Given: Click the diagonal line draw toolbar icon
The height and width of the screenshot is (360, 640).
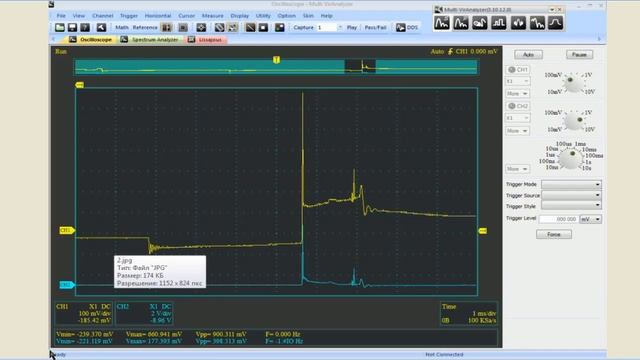Looking at the screenshot, I should pyautogui.click(x=250, y=27).
